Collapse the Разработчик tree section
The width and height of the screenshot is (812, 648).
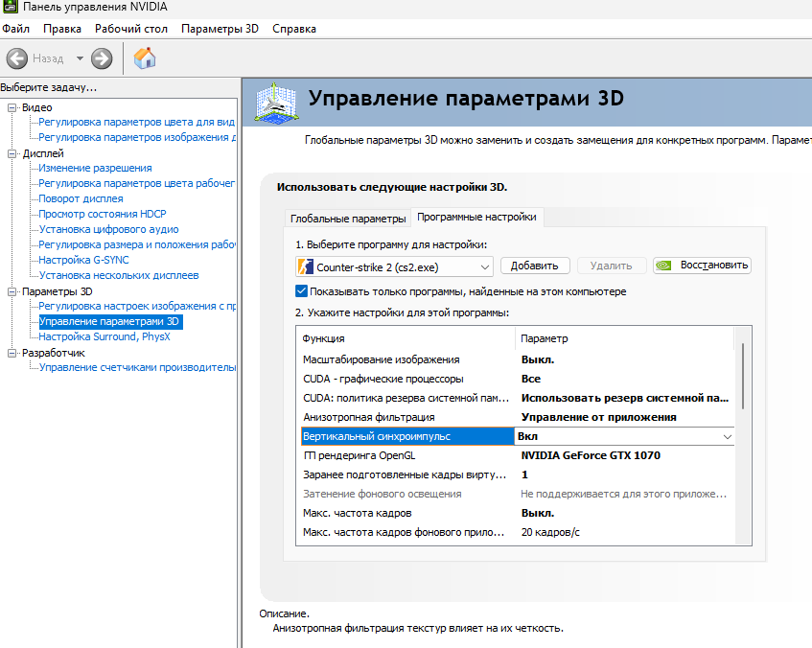(x=12, y=353)
